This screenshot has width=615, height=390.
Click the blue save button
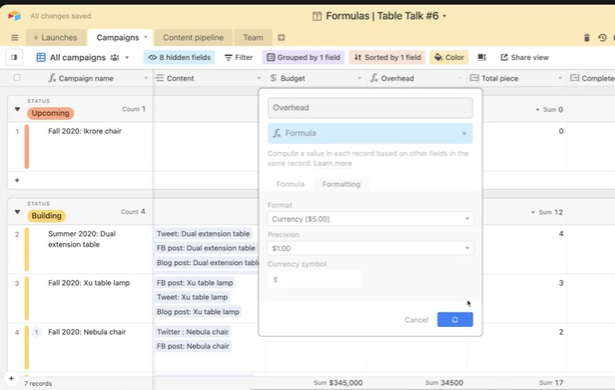point(455,319)
